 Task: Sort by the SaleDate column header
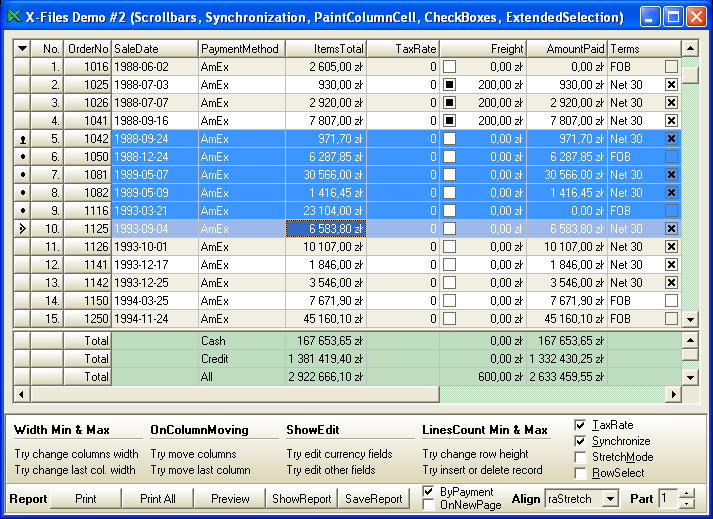click(154, 49)
